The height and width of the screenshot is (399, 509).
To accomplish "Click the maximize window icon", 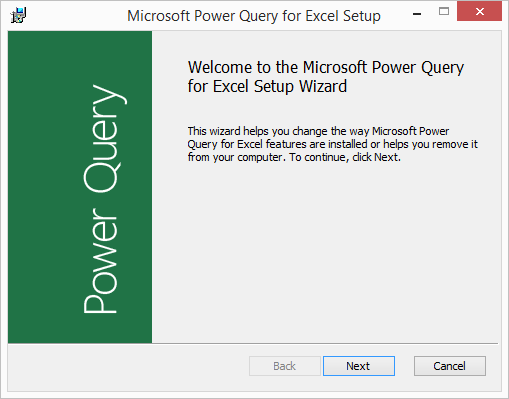I will coord(444,12).
